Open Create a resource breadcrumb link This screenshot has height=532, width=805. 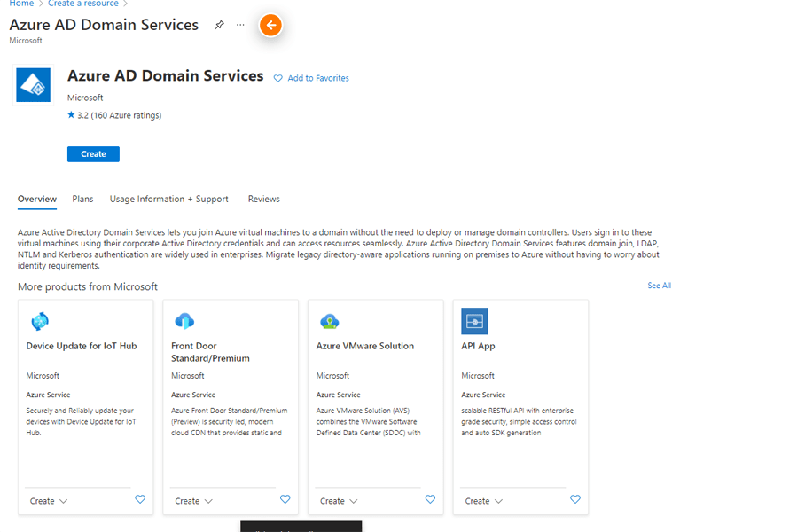point(83,4)
